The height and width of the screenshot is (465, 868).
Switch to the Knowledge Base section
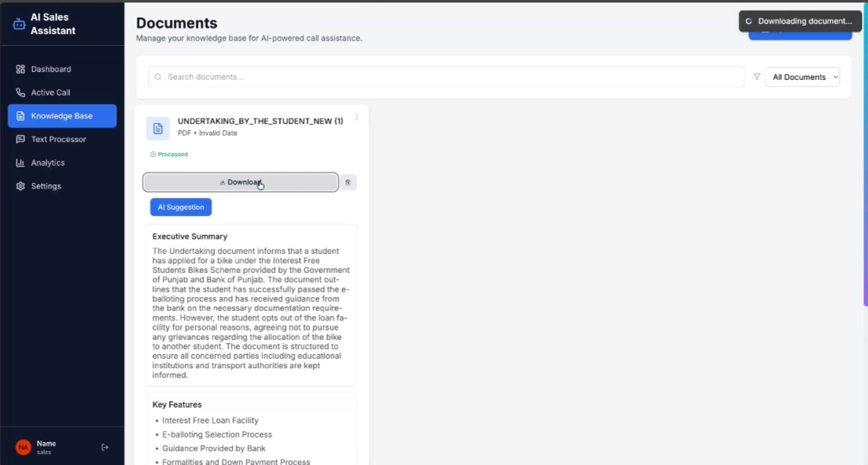pos(61,116)
